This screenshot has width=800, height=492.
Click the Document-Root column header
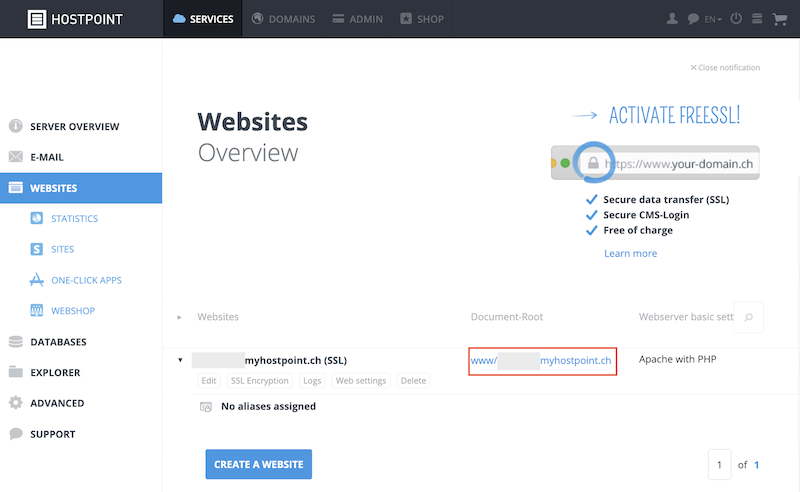point(507,317)
